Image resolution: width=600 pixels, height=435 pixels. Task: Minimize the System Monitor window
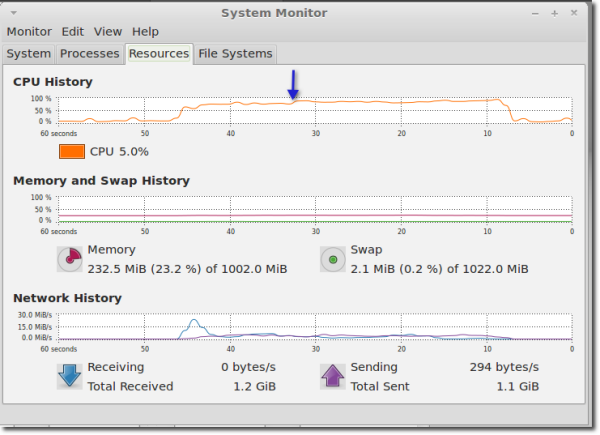pyautogui.click(x=535, y=14)
